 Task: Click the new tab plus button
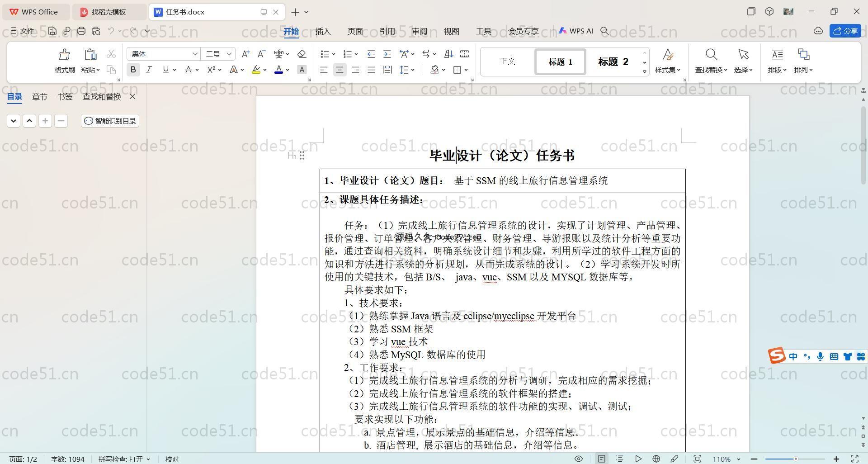[295, 12]
